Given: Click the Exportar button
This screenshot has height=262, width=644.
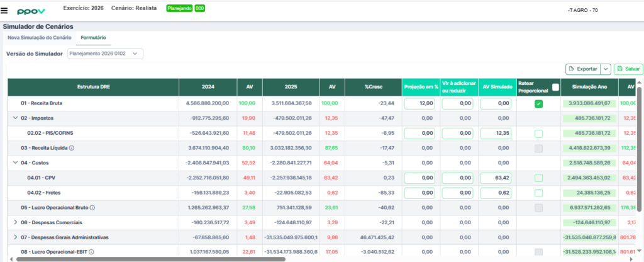Looking at the screenshot, I should (x=582, y=69).
